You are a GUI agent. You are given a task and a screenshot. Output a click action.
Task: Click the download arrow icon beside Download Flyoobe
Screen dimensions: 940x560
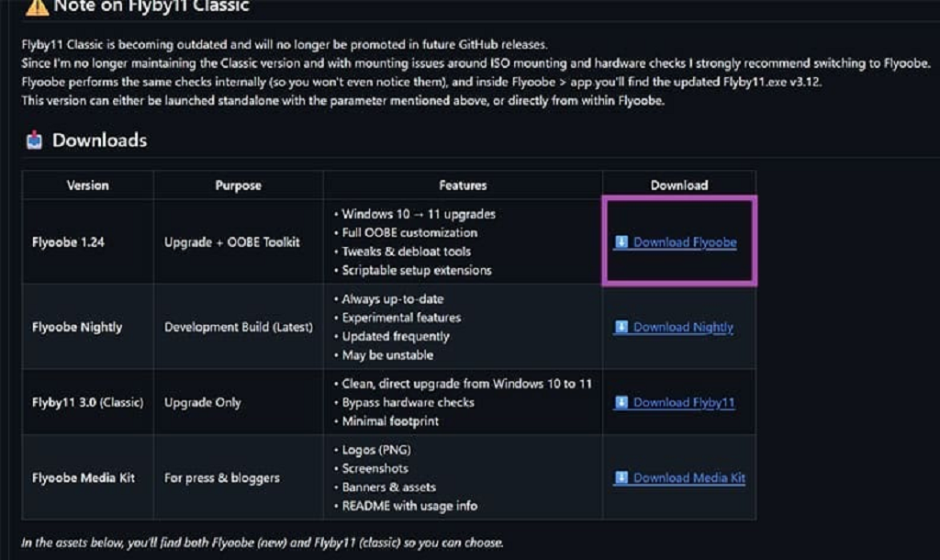[621, 242]
